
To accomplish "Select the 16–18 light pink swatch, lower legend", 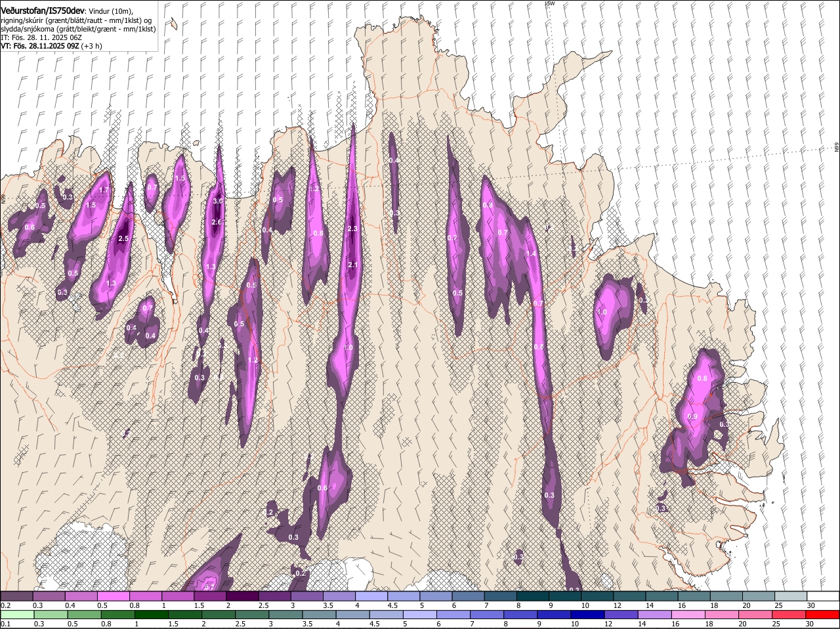I will 689,615.
